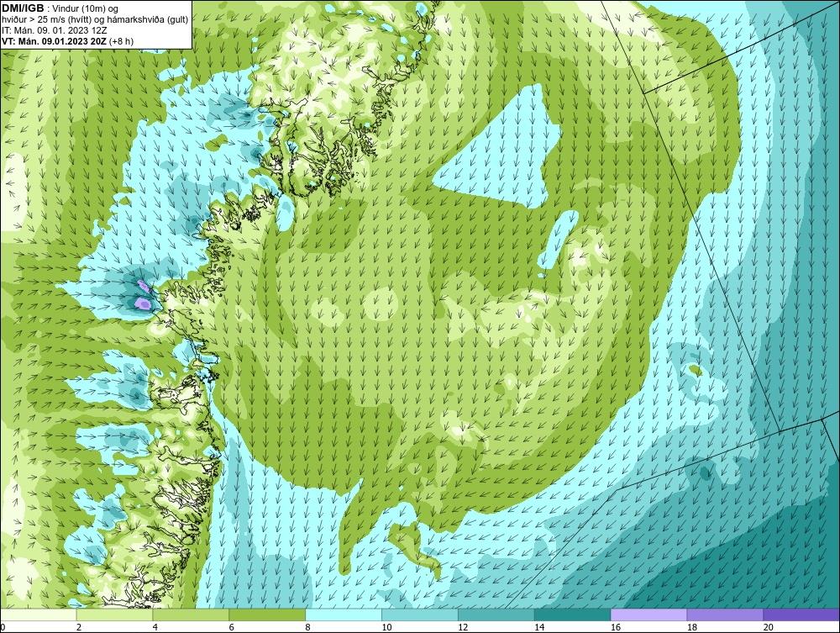
Task: Click the legend scale label '12'
Action: [x=463, y=627]
